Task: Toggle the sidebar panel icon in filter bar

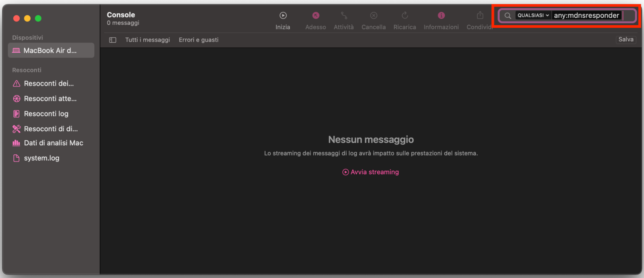Action: click(112, 40)
